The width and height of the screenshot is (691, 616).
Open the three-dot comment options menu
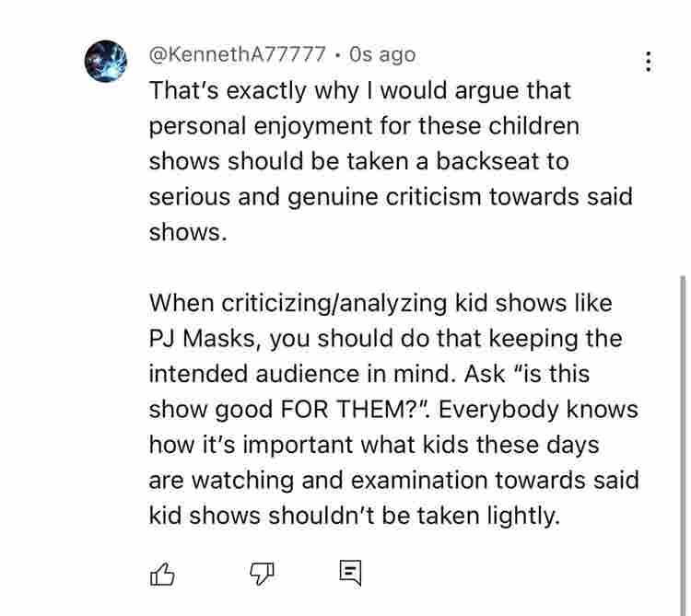[648, 62]
